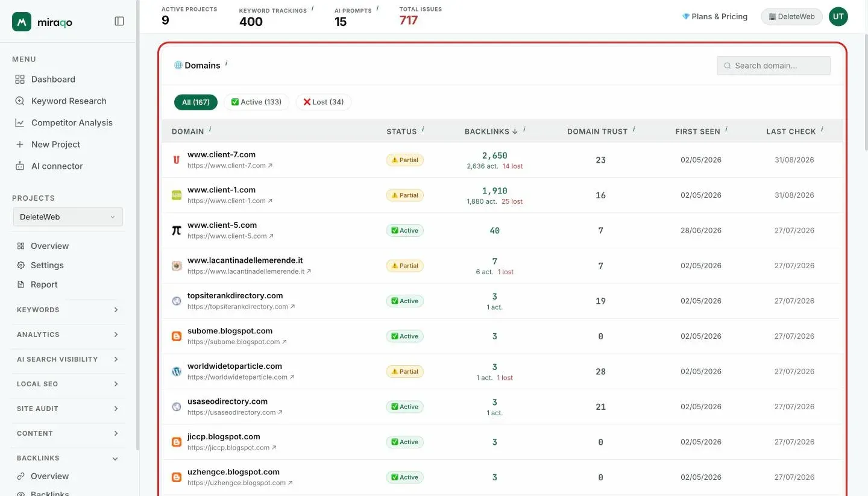Image resolution: width=868 pixels, height=496 pixels.
Task: Click topsiterankdirectory.com globe favicon
Action: point(177,301)
